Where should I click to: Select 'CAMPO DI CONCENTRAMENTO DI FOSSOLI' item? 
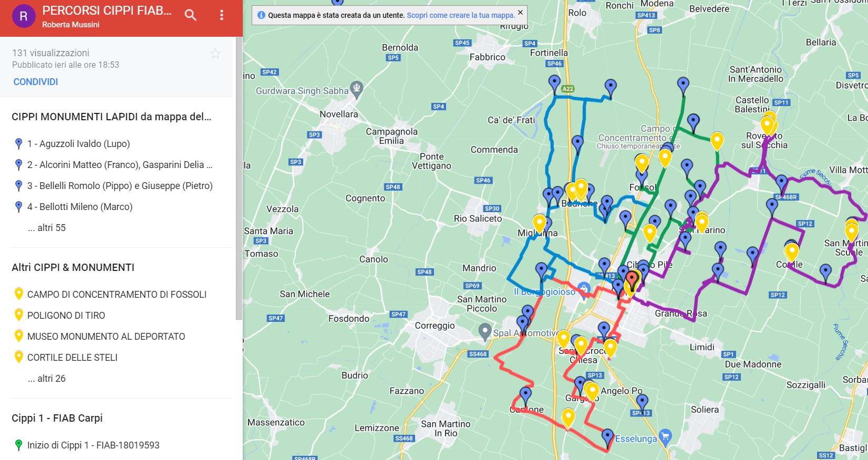pos(117,295)
